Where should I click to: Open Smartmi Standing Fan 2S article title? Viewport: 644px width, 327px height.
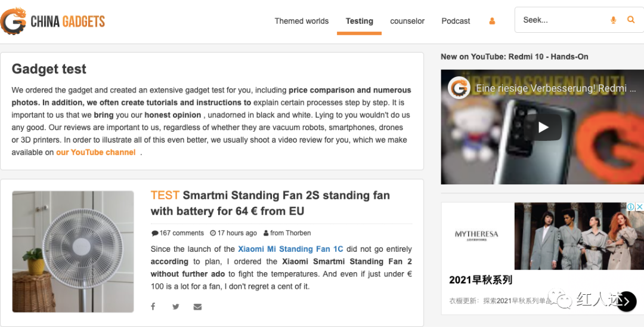point(270,203)
